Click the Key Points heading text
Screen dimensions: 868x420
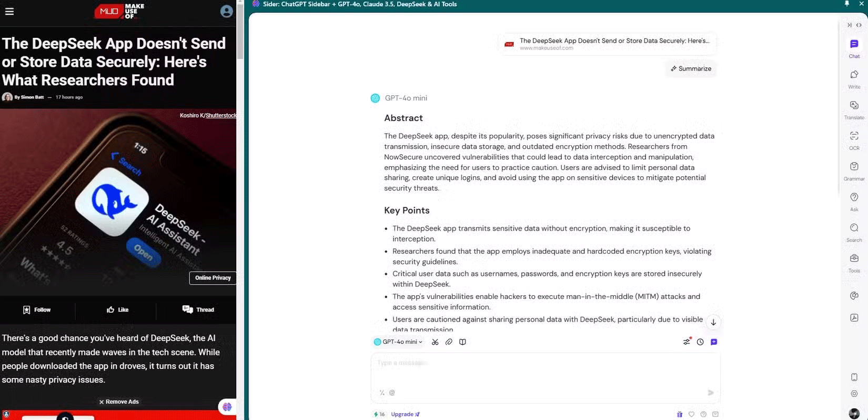[x=407, y=211]
